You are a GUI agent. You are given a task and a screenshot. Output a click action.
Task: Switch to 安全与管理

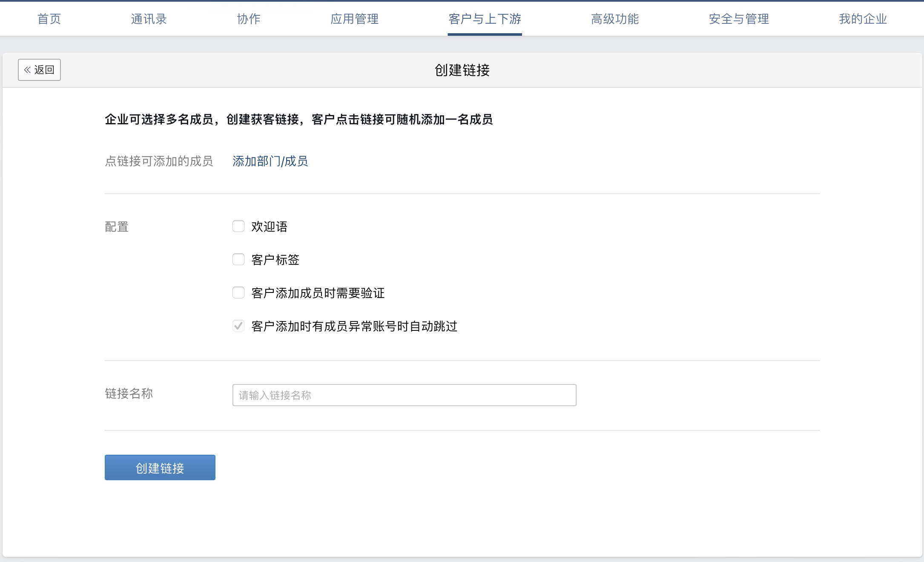738,19
